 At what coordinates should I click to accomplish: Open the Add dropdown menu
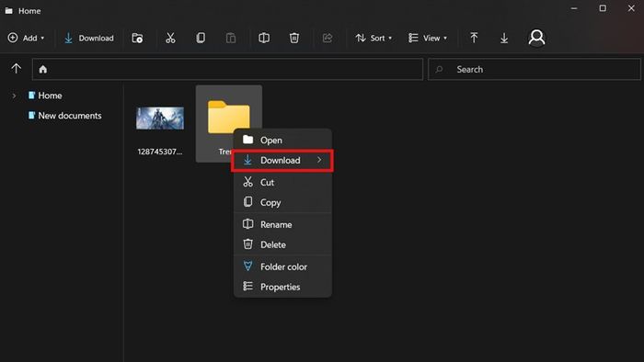(27, 38)
